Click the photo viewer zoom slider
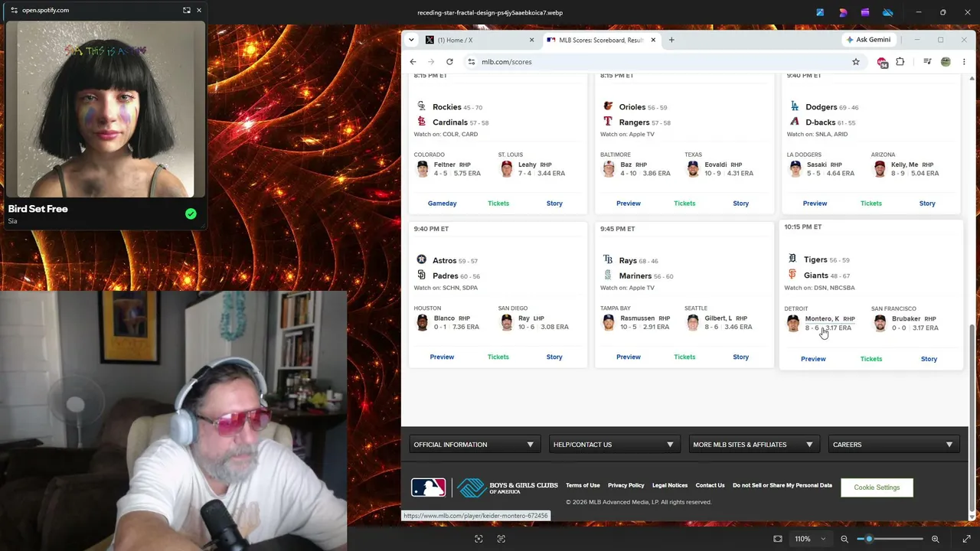Screen dimensions: 980x551 pos(890,539)
